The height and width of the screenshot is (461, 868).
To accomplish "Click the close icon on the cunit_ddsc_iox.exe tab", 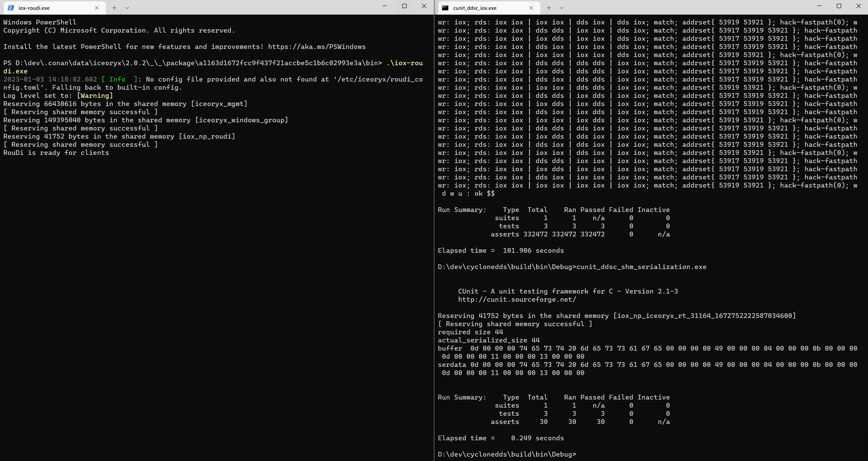I will pyautogui.click(x=531, y=7).
